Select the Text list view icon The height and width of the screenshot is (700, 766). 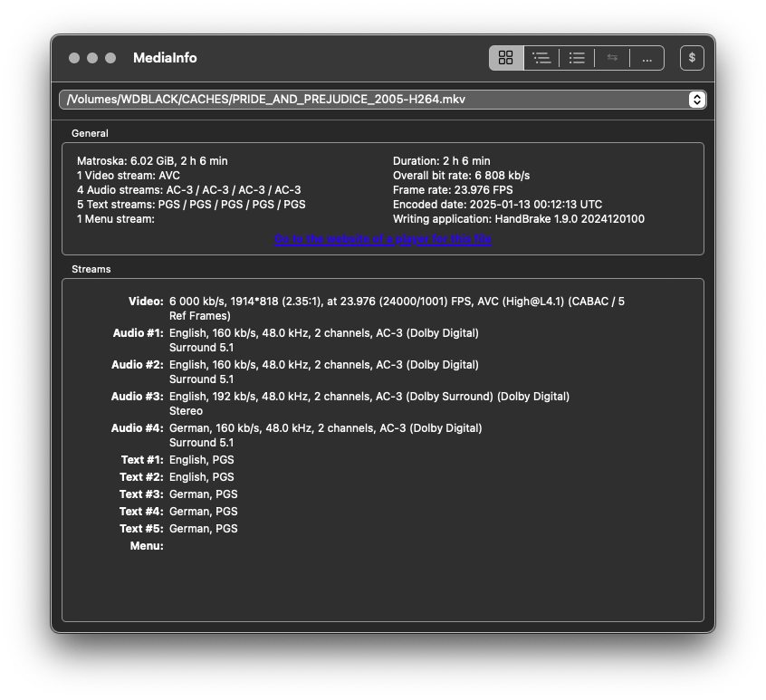[577, 58]
